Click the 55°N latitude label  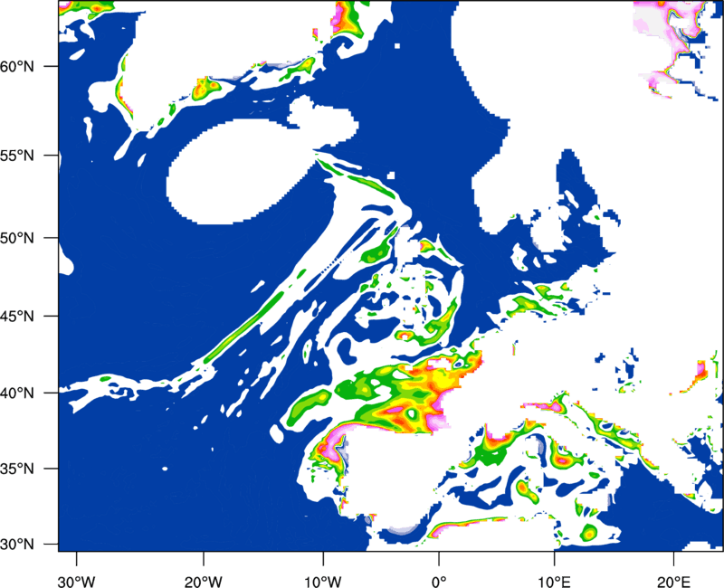[17, 156]
